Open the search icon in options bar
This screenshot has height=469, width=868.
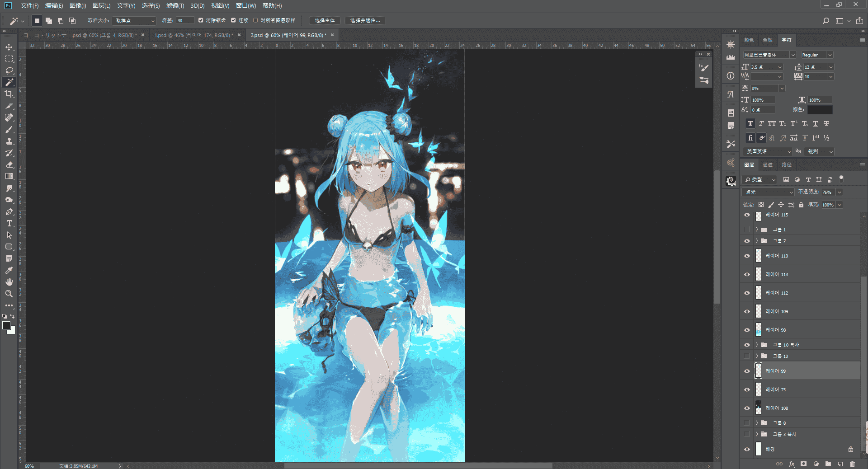pos(826,20)
